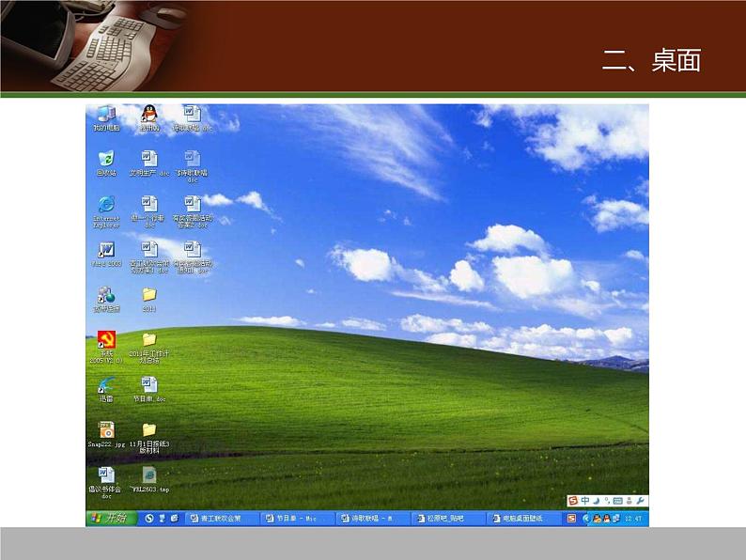Switch to the 松原吧_贴吧 taskbar window
This screenshot has width=746, height=560.
[448, 518]
